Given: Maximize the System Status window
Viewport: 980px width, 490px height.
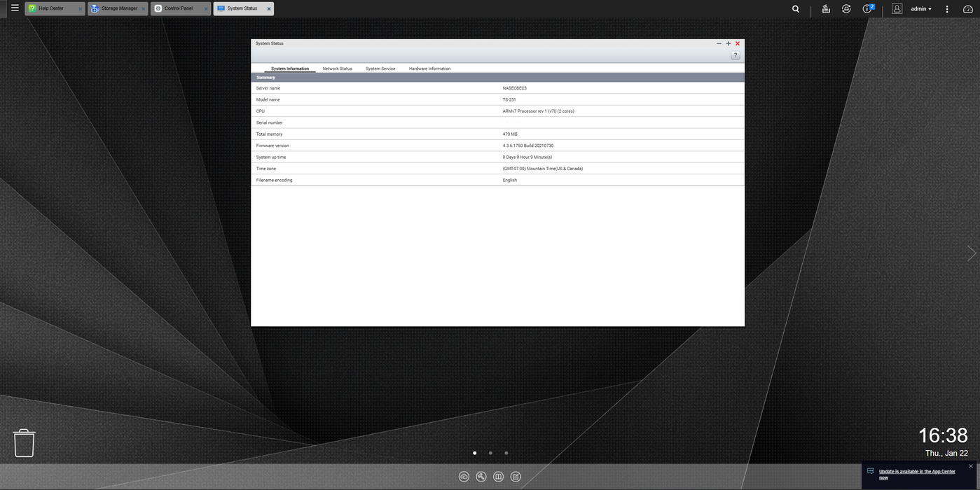Looking at the screenshot, I should [x=729, y=43].
